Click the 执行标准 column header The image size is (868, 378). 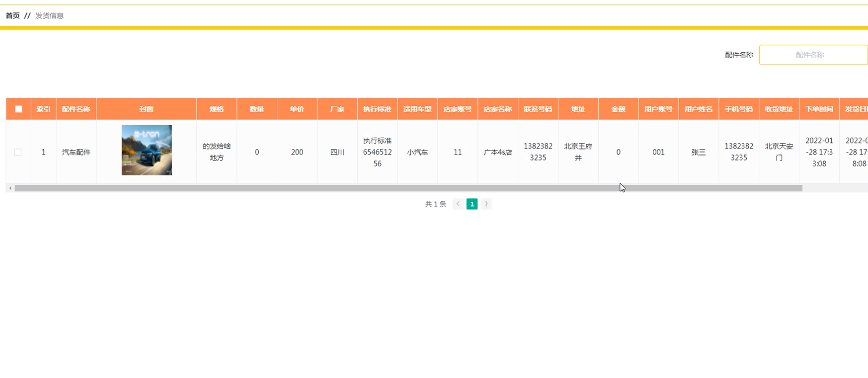(378, 109)
